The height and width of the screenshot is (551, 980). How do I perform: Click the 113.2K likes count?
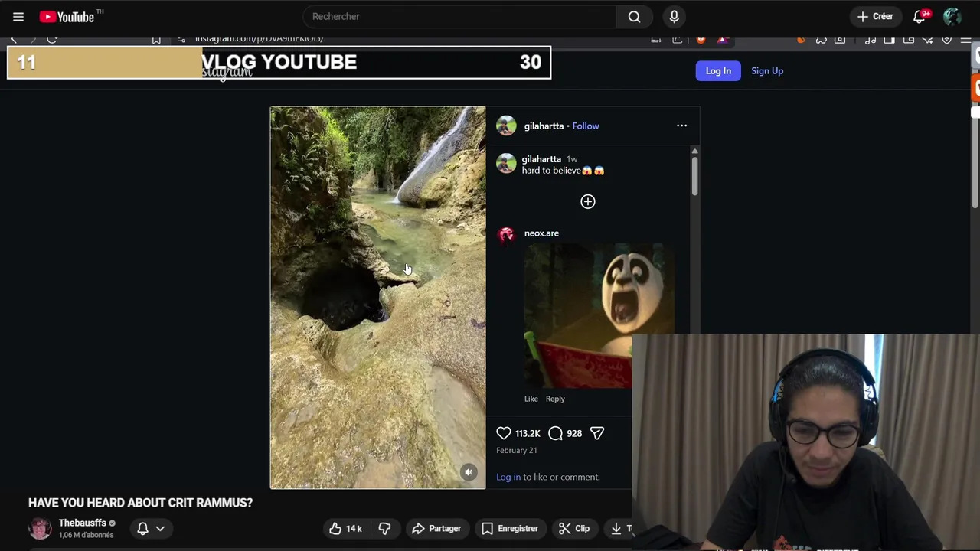coord(528,433)
